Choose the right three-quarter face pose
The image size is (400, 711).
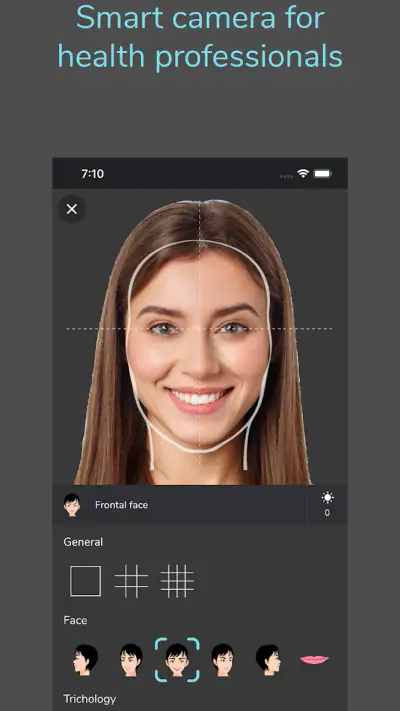223,660
